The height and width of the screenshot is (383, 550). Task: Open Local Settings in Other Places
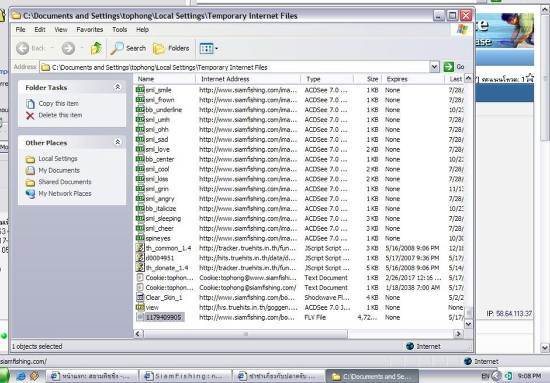coord(58,159)
